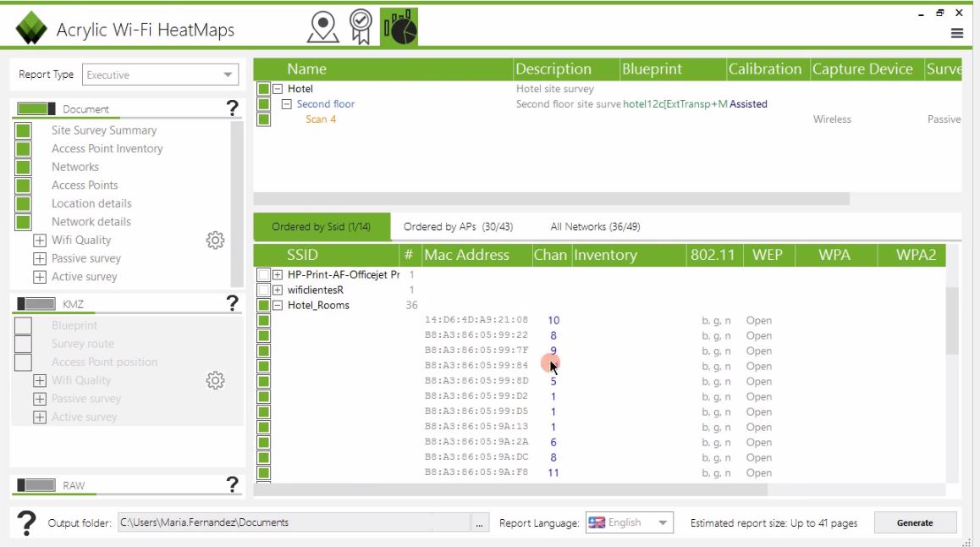980x547 pixels.
Task: Click the 802.11 column header
Action: (713, 255)
